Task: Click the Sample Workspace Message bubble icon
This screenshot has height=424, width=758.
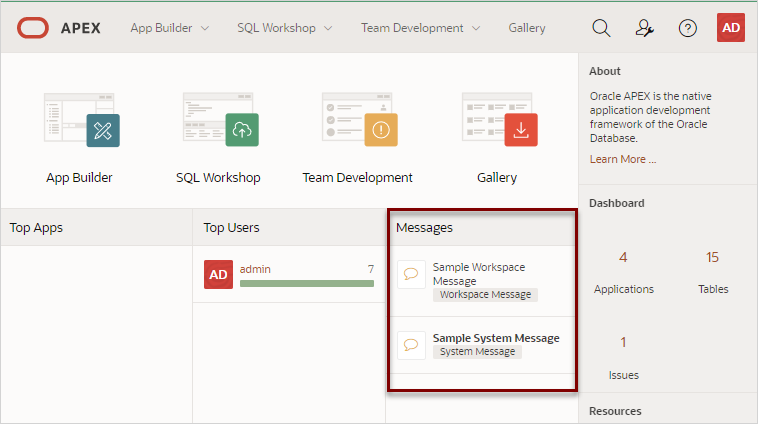Action: point(411,274)
